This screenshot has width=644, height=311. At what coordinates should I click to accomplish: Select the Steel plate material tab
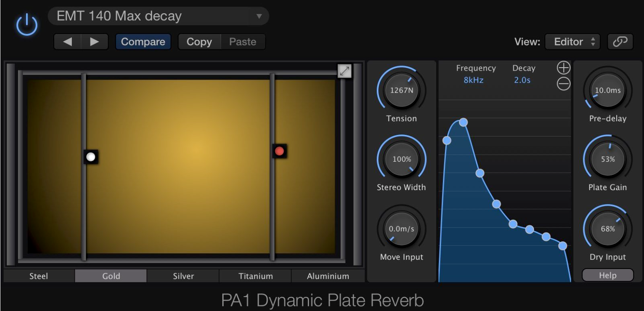(39, 276)
